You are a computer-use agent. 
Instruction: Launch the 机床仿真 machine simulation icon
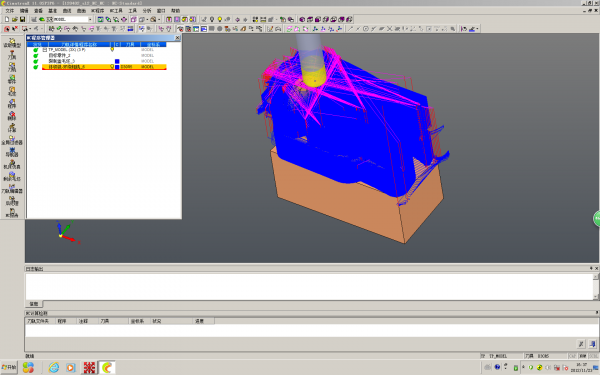pos(12,164)
